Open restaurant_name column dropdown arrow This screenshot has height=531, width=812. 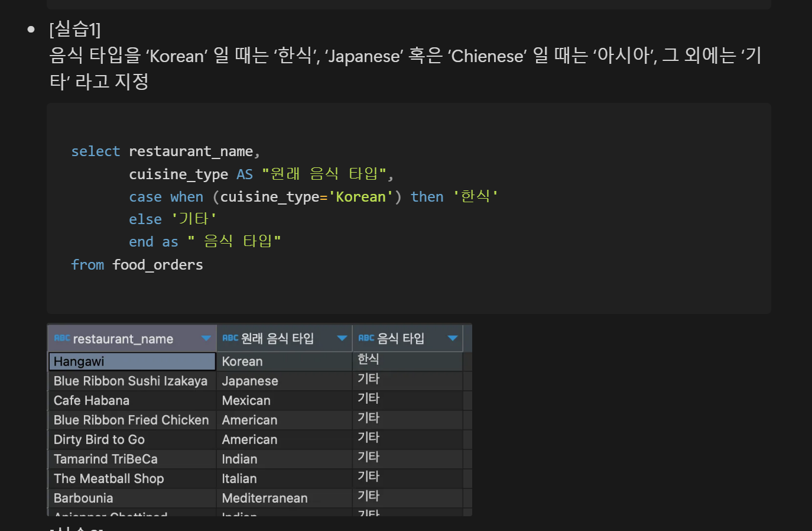pyautogui.click(x=206, y=338)
